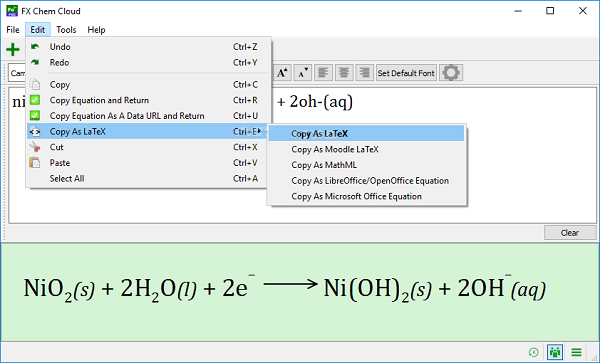The height and width of the screenshot is (363, 600).
Task: Click the code brackets icon beside Copy As LaTeX
Action: 35,132
